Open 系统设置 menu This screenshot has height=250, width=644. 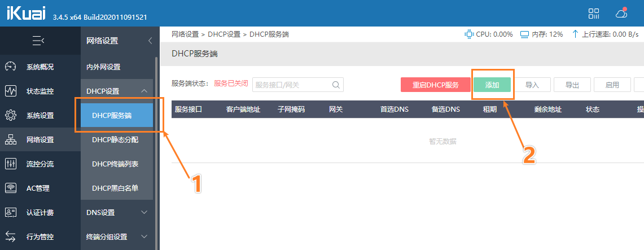pyautogui.click(x=40, y=115)
